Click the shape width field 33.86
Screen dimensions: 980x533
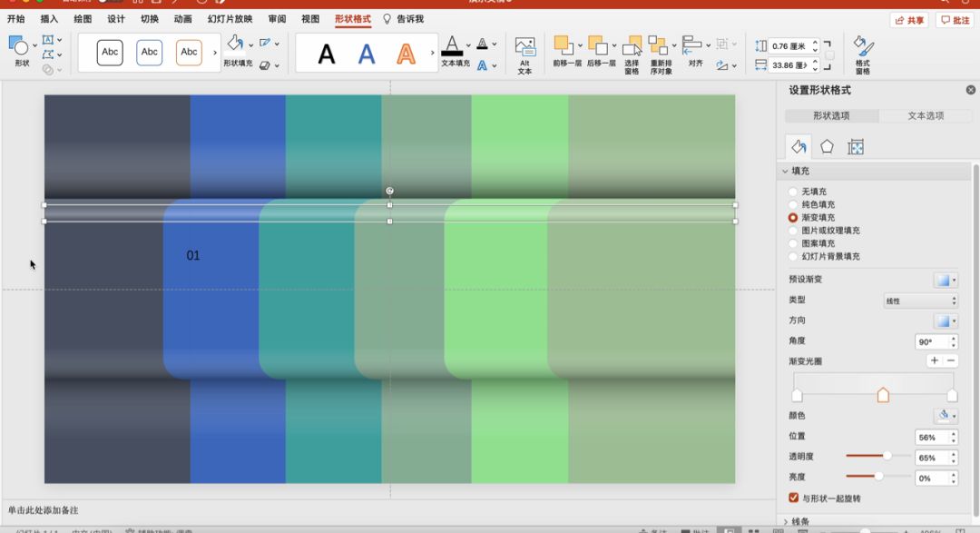pos(789,65)
